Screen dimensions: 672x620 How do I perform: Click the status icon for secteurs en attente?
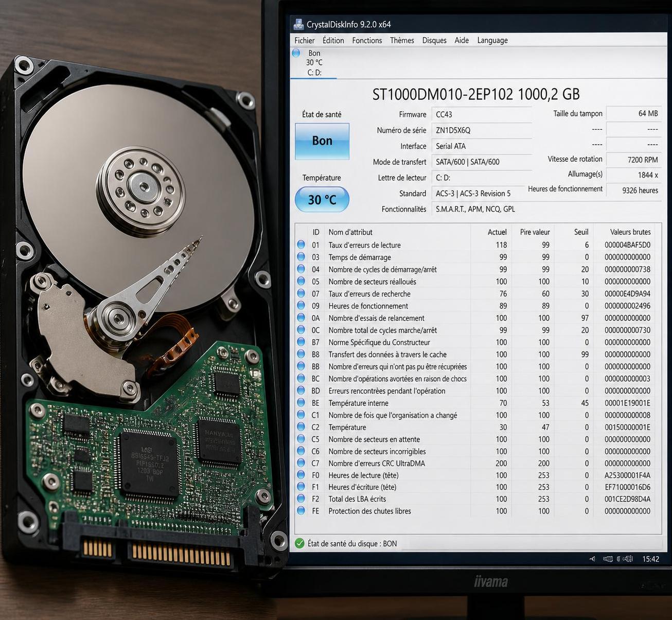tap(301, 439)
